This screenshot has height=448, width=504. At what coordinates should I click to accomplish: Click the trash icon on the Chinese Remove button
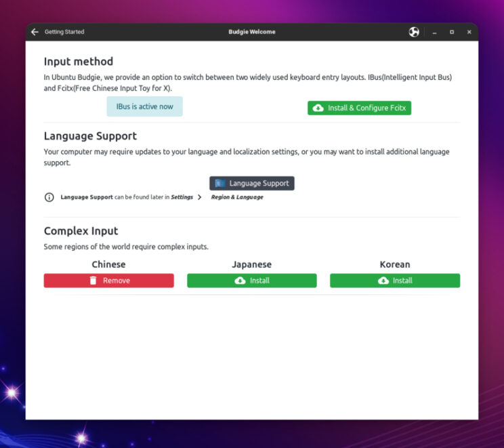click(x=93, y=281)
